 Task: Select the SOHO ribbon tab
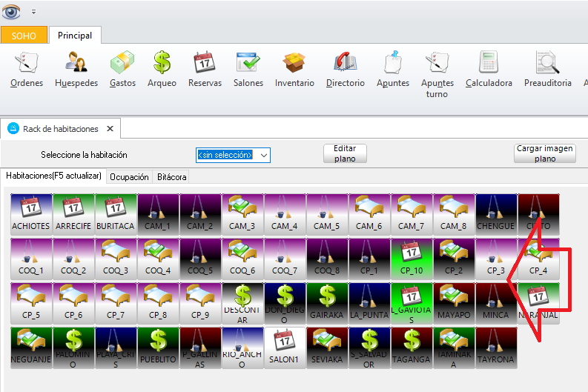(24, 36)
